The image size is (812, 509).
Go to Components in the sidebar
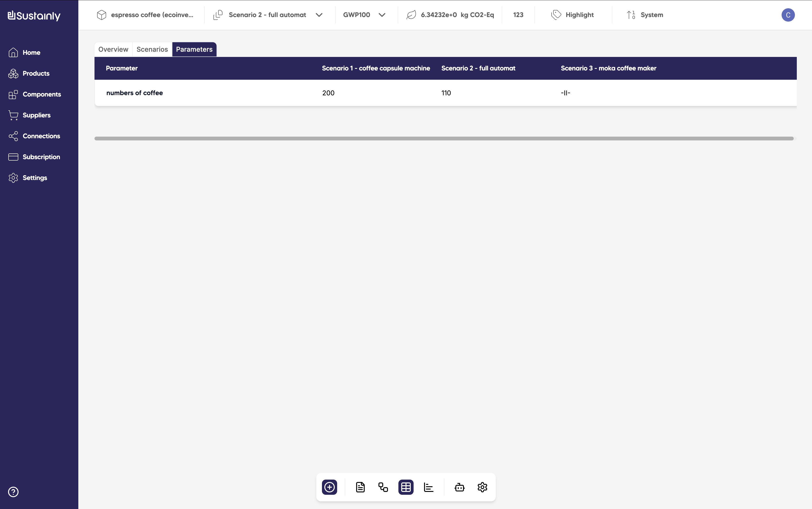[42, 94]
